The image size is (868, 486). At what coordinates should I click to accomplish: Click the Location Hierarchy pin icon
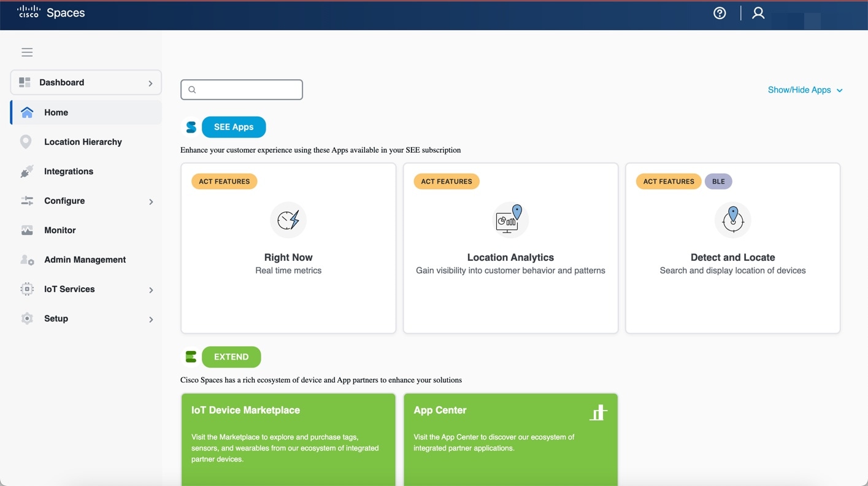click(x=26, y=142)
